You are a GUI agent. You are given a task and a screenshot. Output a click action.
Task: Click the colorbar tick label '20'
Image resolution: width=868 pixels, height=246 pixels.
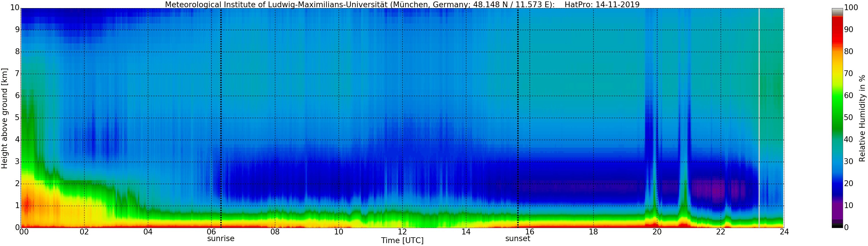848,184
